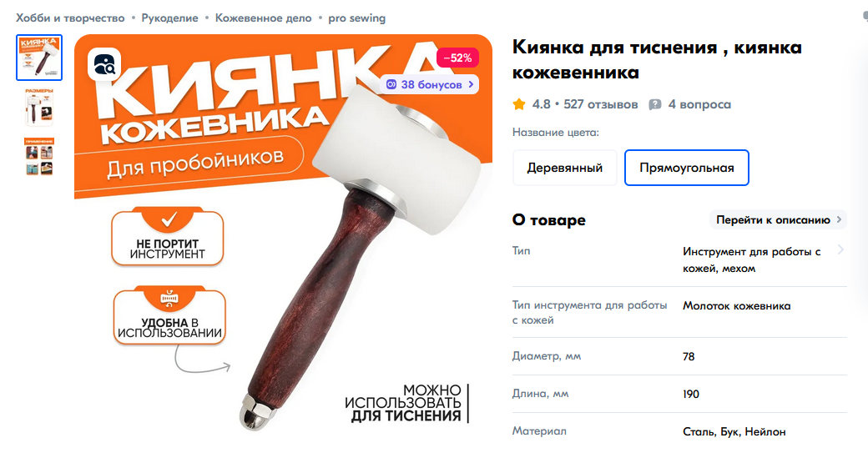View 527 отзывов reviews
The height and width of the screenshot is (458, 868).
point(601,104)
